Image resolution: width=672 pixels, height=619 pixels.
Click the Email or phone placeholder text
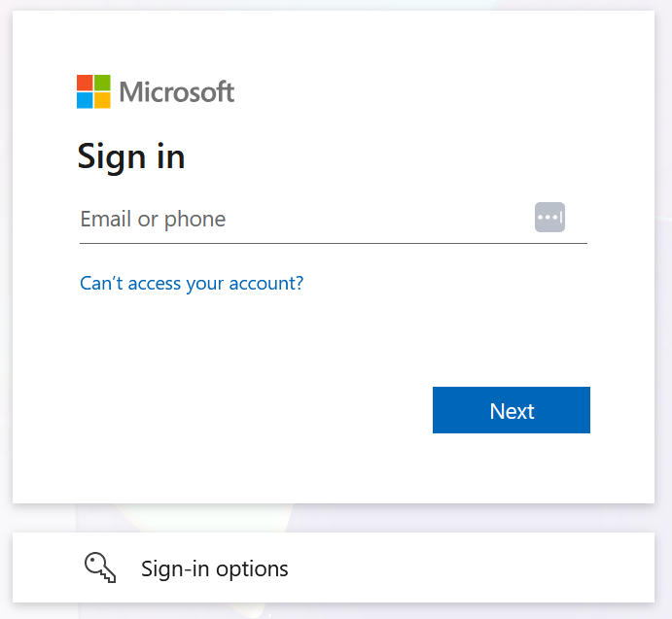coord(153,220)
